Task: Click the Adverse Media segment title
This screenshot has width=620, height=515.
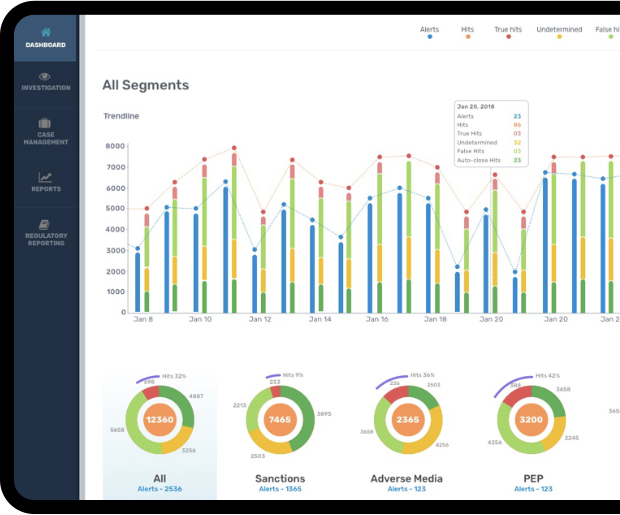Action: (x=406, y=479)
